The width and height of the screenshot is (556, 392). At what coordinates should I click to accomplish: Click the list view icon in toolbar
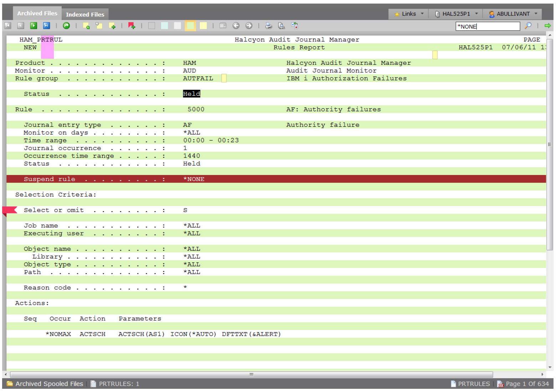tap(223, 26)
